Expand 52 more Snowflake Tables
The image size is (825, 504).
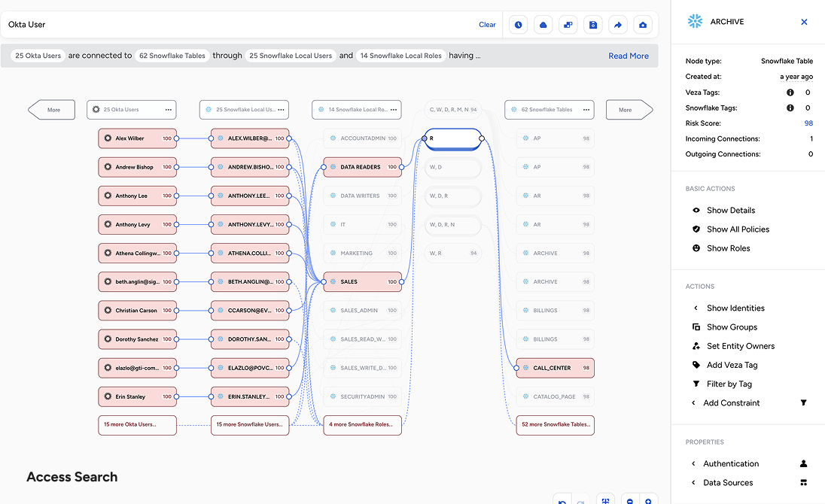[x=555, y=425]
